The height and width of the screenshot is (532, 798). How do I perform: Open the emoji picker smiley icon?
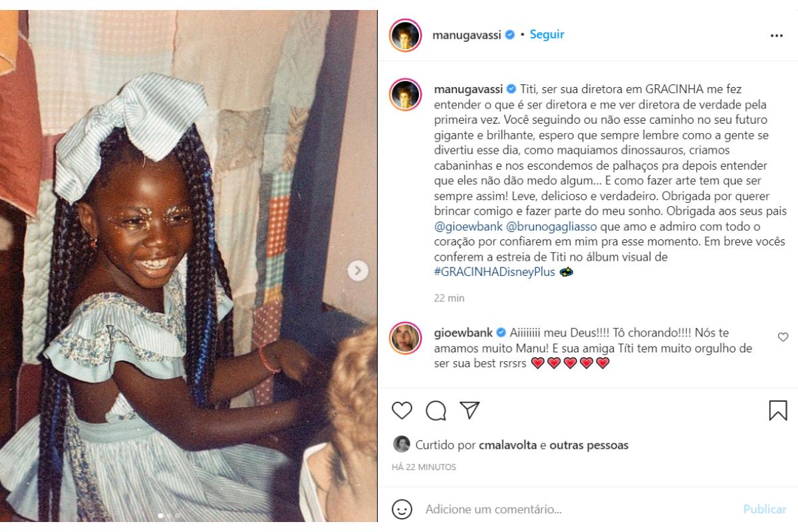pyautogui.click(x=402, y=510)
